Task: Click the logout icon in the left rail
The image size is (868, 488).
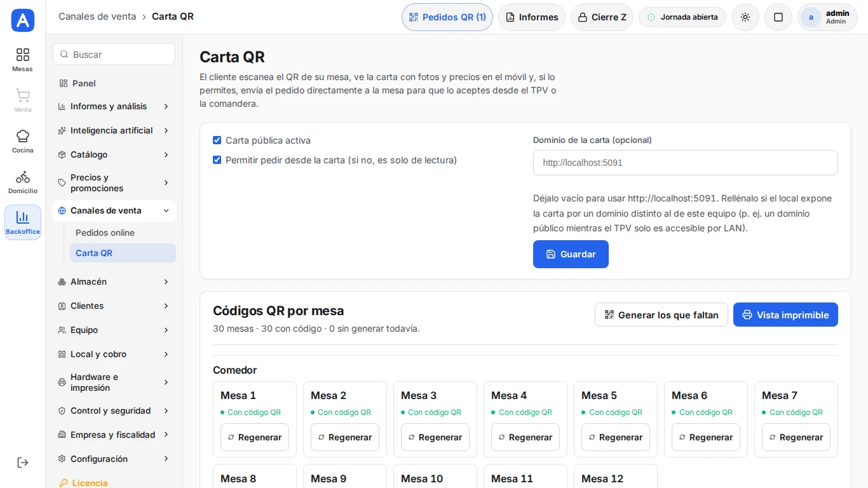Action: 23,463
